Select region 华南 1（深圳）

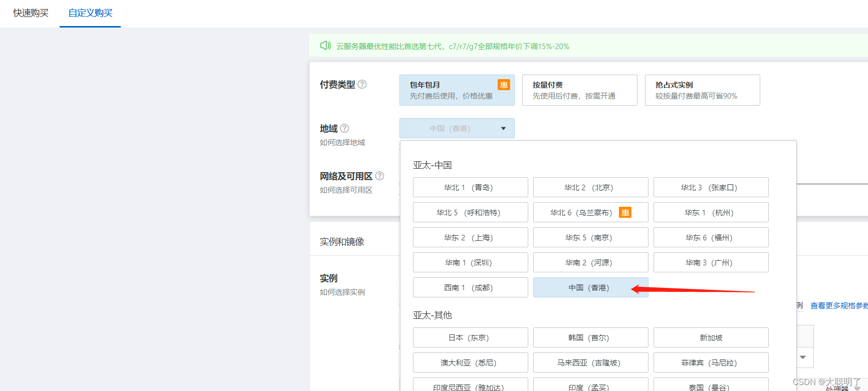coord(471,262)
